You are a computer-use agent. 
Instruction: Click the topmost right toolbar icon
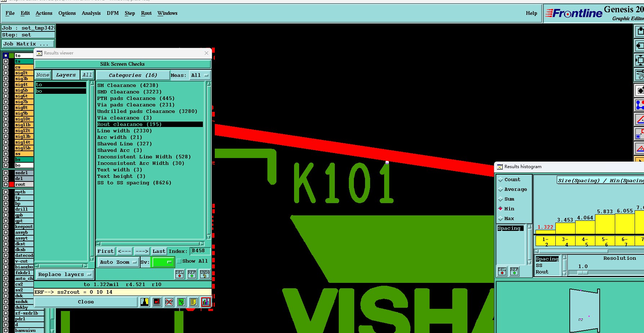coord(640,31)
